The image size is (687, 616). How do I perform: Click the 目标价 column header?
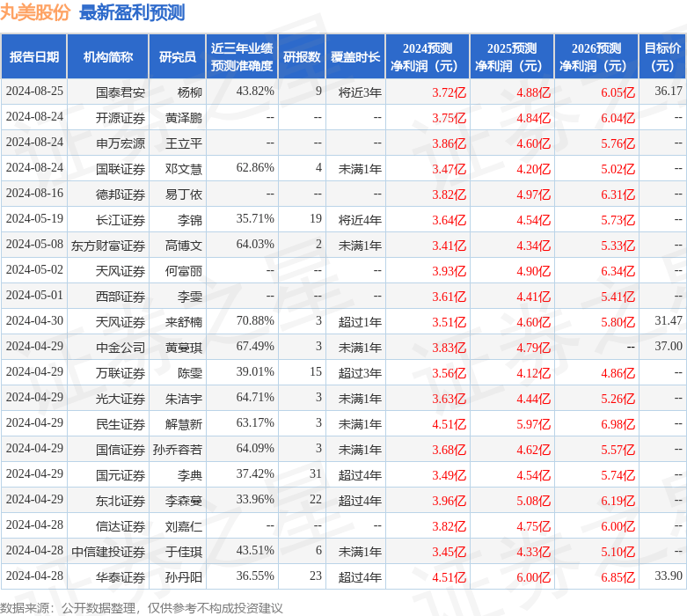point(662,56)
